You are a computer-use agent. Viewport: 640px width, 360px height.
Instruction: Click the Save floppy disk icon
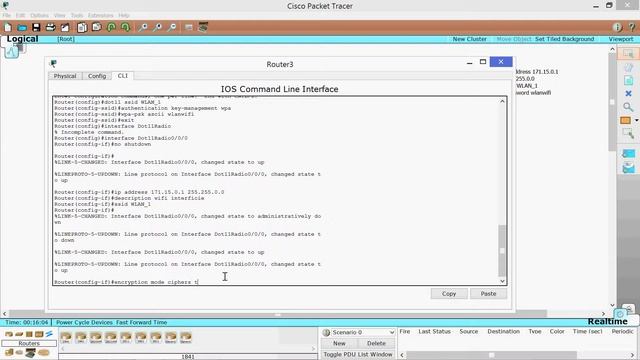[36, 27]
